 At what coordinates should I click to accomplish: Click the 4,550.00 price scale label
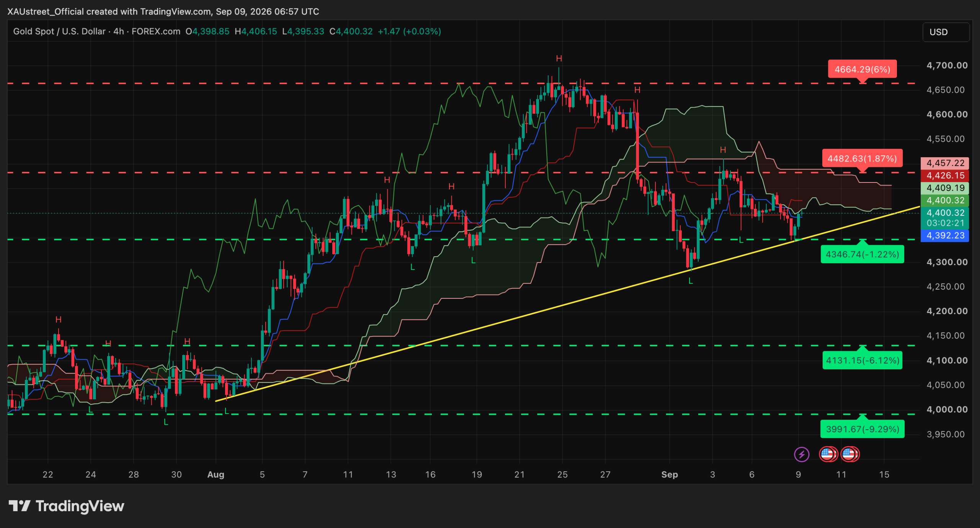pos(946,139)
